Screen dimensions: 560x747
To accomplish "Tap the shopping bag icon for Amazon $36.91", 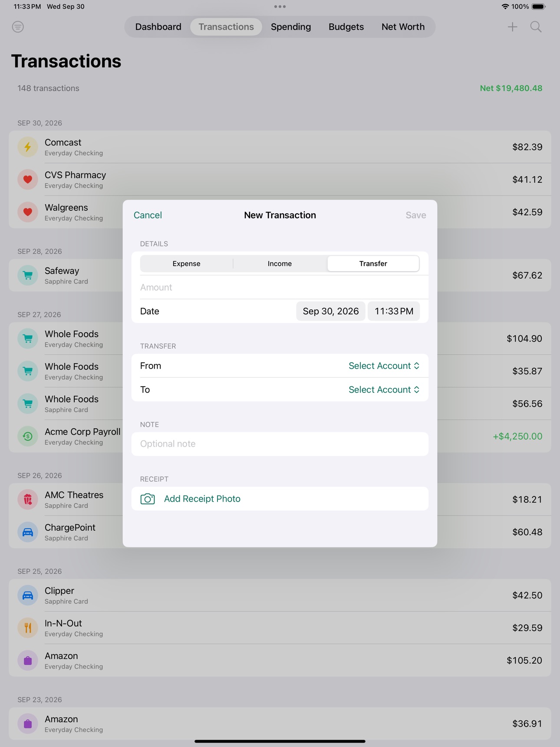I will coord(28,724).
